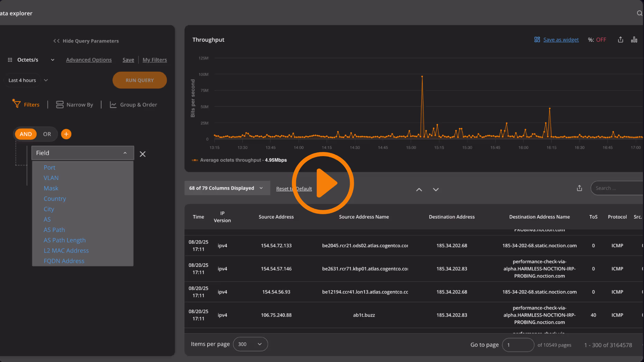Click the table export icon near Search
Screen dimensions: 644x362
pos(579,188)
